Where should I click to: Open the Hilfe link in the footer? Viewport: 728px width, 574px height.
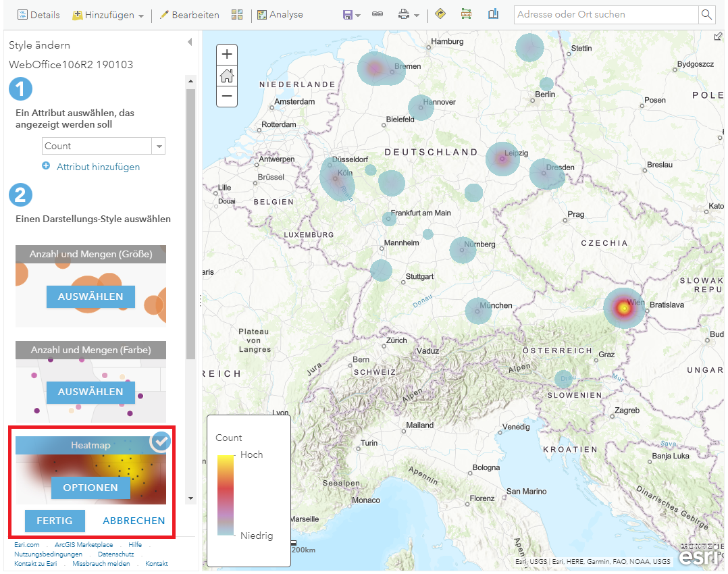(x=135, y=544)
